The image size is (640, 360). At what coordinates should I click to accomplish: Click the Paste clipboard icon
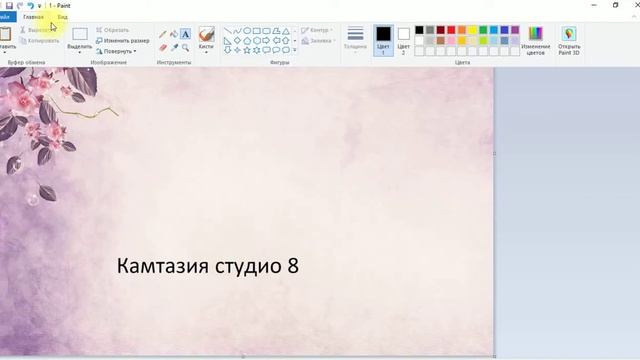[5, 34]
